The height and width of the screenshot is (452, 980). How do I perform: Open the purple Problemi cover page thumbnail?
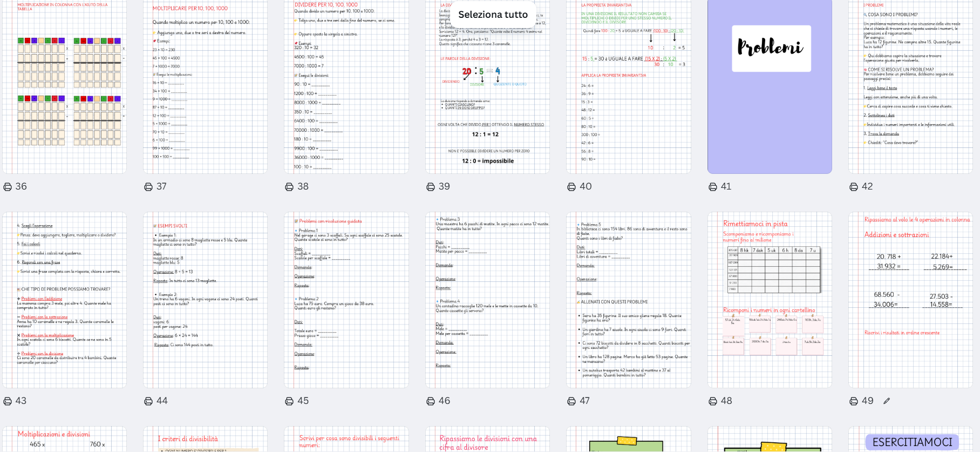[x=770, y=86]
